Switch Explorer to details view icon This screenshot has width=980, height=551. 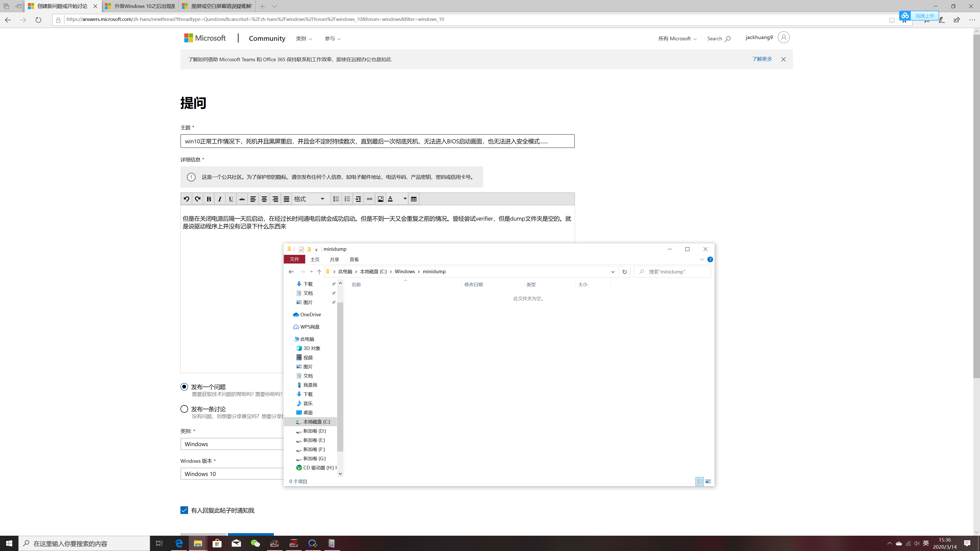tap(700, 481)
